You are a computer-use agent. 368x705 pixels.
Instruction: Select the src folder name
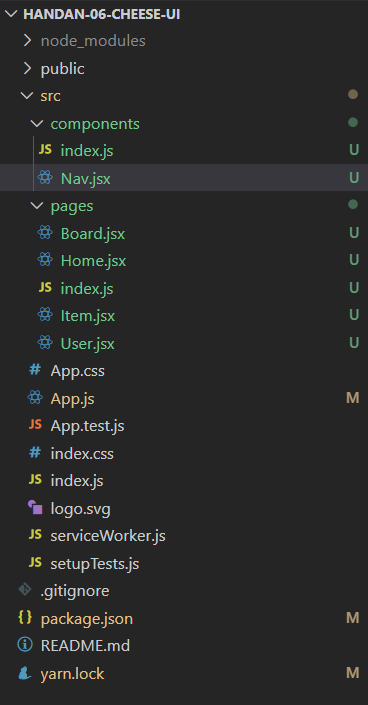pyautogui.click(x=50, y=96)
